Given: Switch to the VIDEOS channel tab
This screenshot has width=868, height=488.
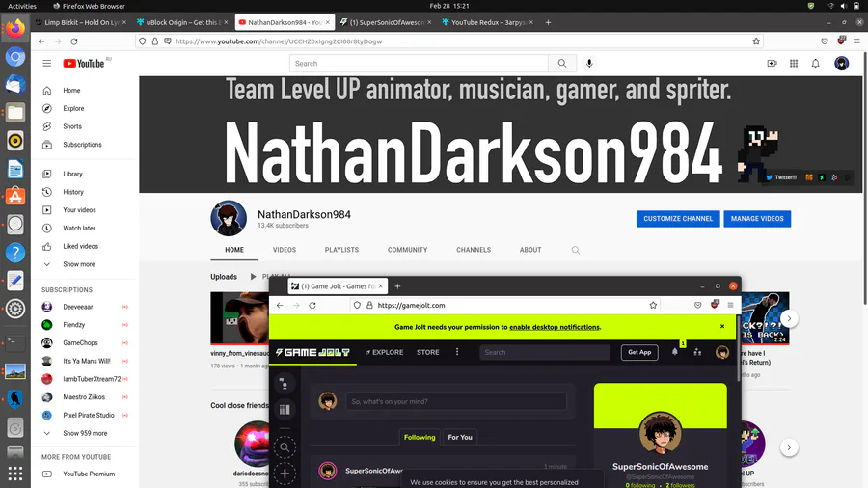Looking at the screenshot, I should click(285, 250).
